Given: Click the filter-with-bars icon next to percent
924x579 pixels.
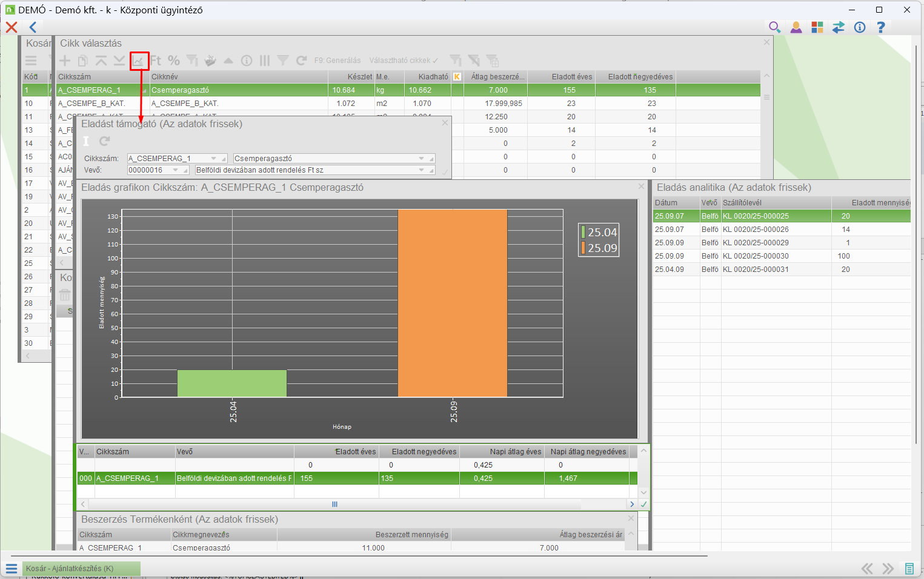Looking at the screenshot, I should [192, 61].
